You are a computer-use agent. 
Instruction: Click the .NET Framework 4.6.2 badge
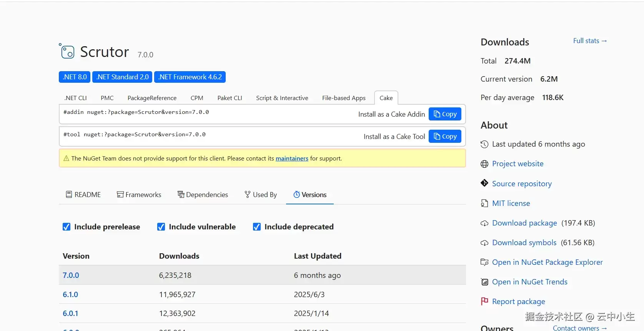[x=190, y=77]
